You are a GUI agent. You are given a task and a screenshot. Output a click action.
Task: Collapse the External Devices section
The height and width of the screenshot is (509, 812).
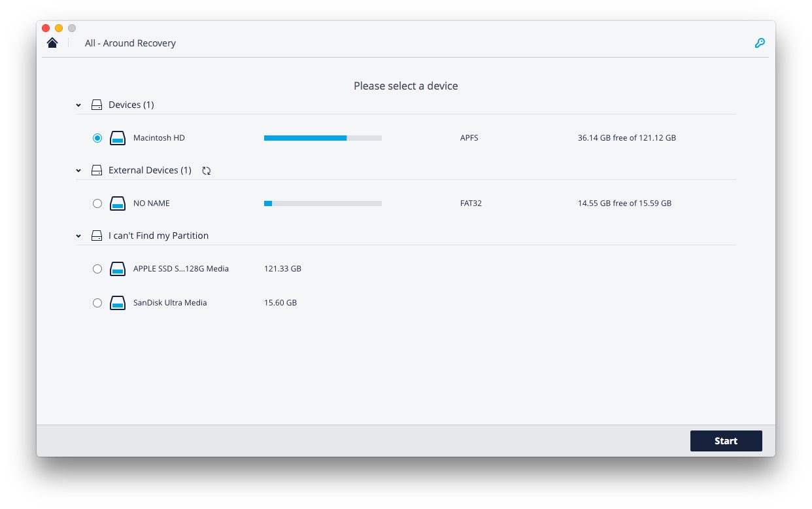[78, 171]
